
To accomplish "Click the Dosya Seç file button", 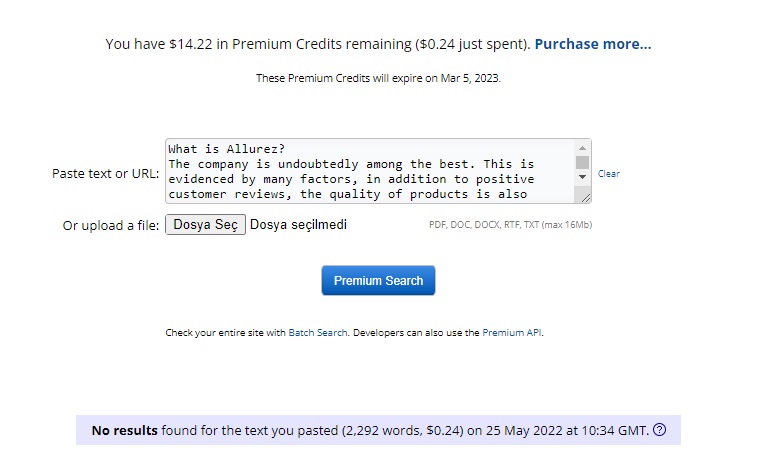I will tap(205, 225).
